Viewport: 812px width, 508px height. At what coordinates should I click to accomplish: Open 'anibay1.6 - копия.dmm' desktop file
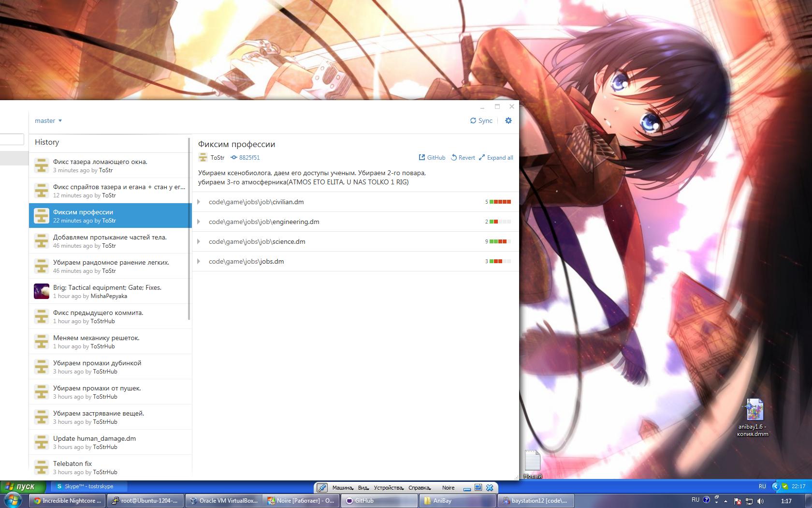point(753,417)
